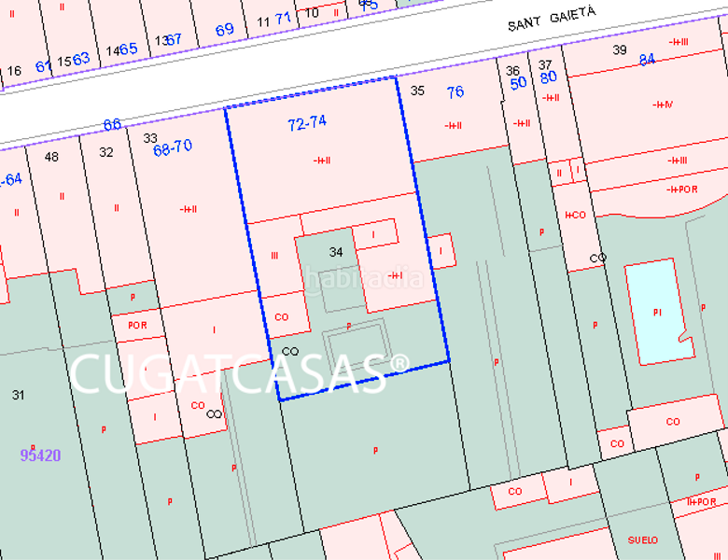The width and height of the screenshot is (728, 560).
Task: Select parcel number 33 label
Action: coord(150,138)
